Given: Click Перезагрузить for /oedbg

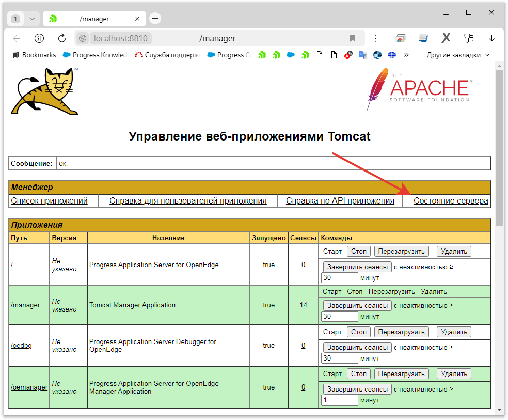Looking at the screenshot, I should tap(402, 332).
